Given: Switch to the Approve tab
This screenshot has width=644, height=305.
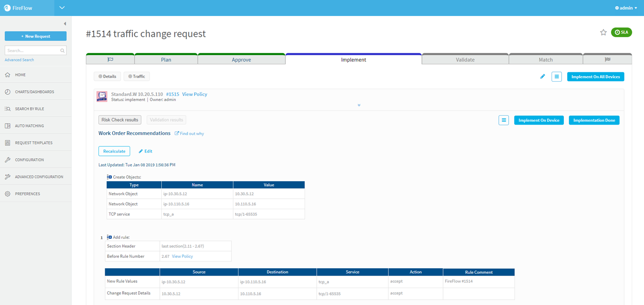Looking at the screenshot, I should pos(241,60).
